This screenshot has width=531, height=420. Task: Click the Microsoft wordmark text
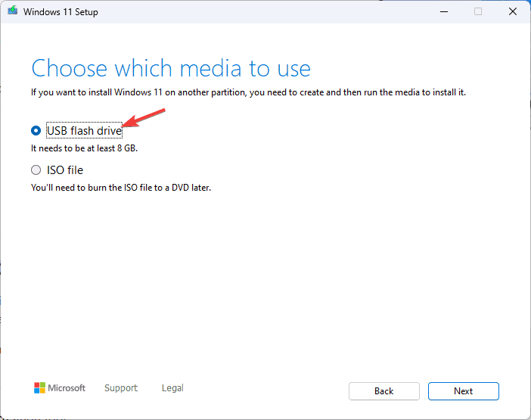67,387
